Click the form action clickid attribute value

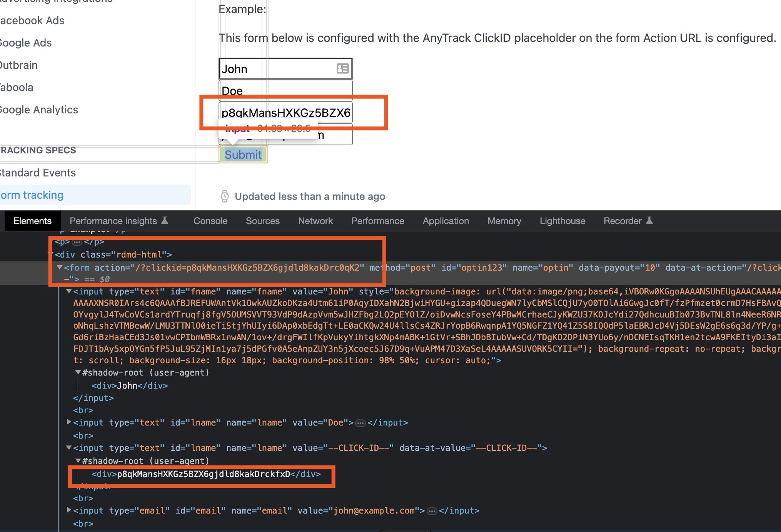pyautogui.click(x=247, y=268)
